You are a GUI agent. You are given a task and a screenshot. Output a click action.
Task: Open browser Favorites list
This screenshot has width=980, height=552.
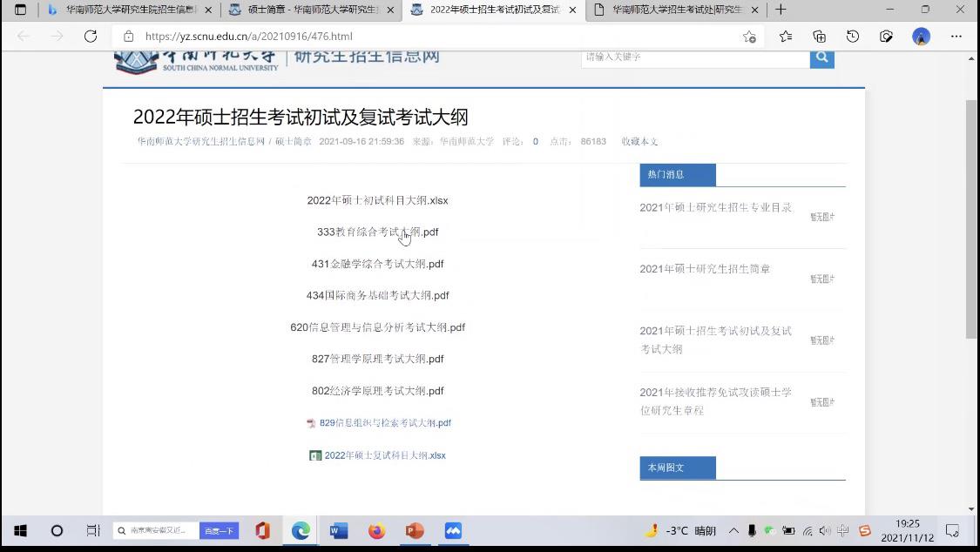tap(786, 36)
